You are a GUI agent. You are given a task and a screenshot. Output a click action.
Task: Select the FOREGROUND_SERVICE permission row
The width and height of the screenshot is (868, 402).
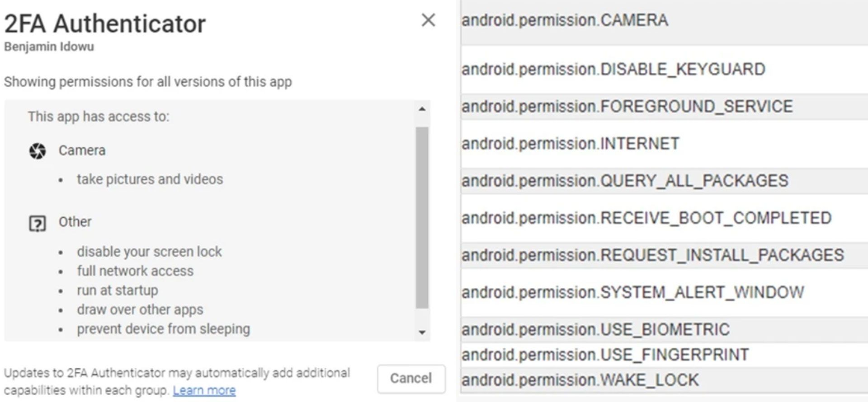664,107
